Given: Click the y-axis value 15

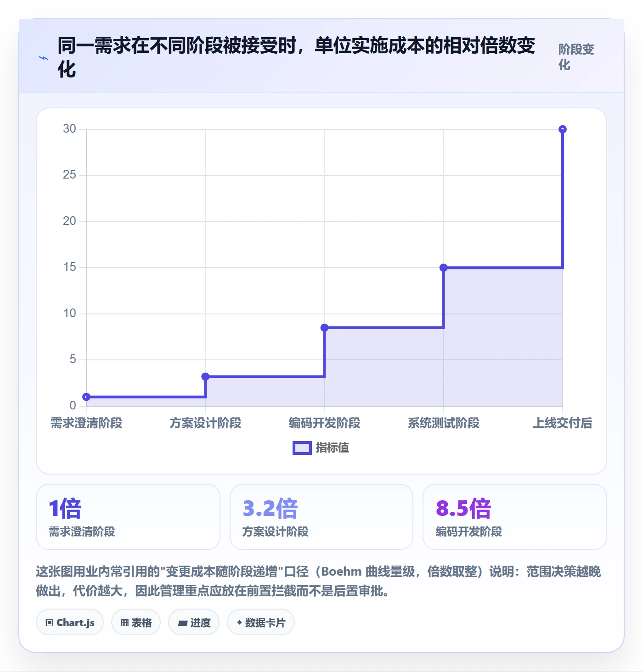Looking at the screenshot, I should (x=70, y=267).
